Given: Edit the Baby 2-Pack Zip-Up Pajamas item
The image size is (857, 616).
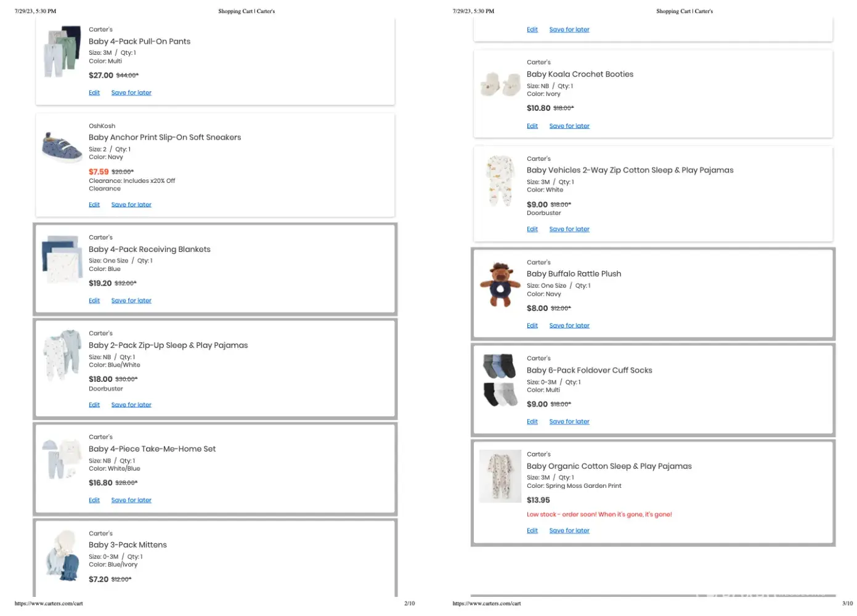Looking at the screenshot, I should (x=94, y=405).
